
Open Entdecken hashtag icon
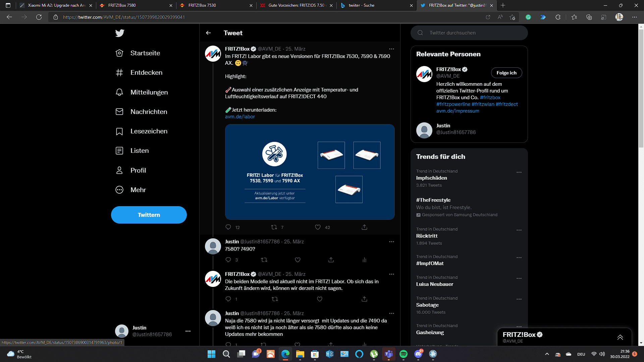(x=119, y=72)
